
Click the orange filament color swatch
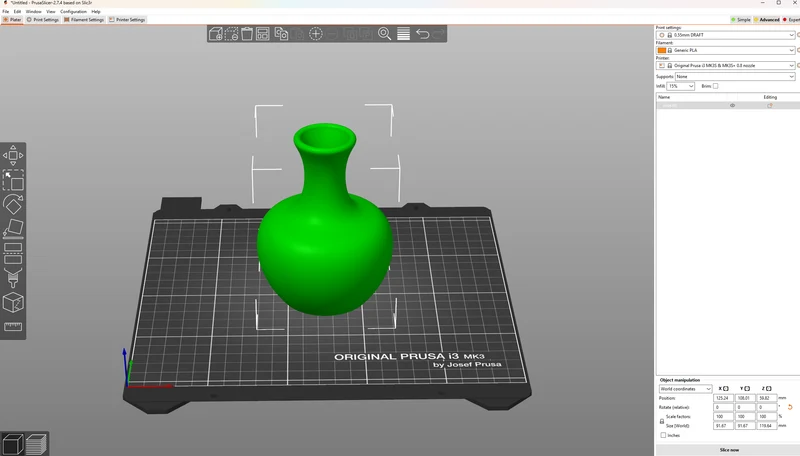[x=662, y=50]
